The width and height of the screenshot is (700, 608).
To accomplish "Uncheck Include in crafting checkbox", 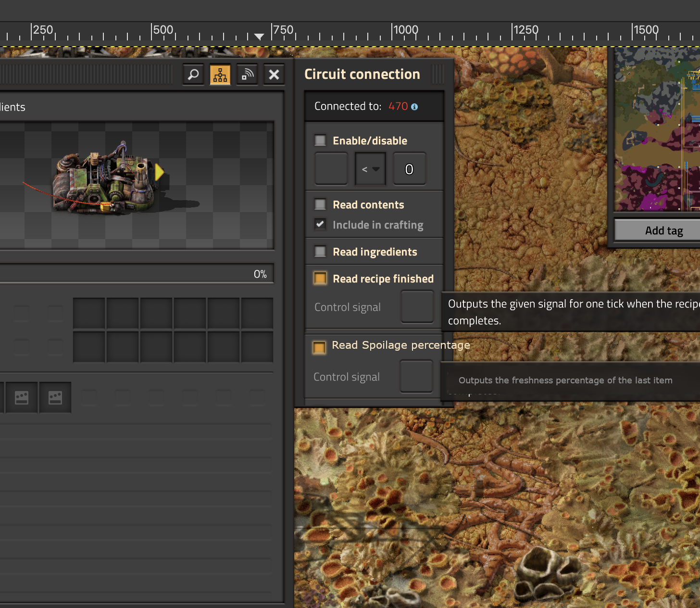I will tap(320, 225).
